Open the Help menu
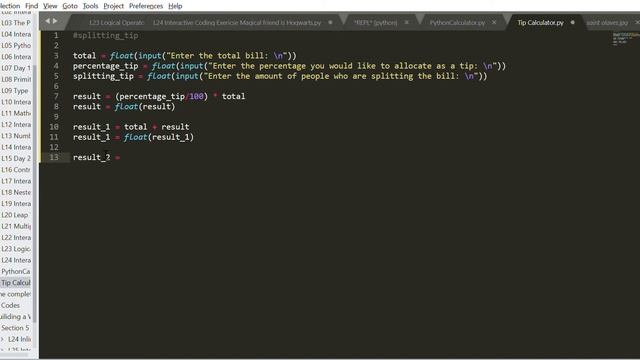 click(175, 6)
